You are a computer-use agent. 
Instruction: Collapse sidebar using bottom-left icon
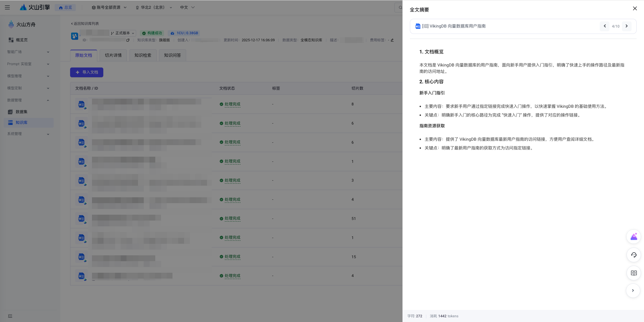(10, 316)
